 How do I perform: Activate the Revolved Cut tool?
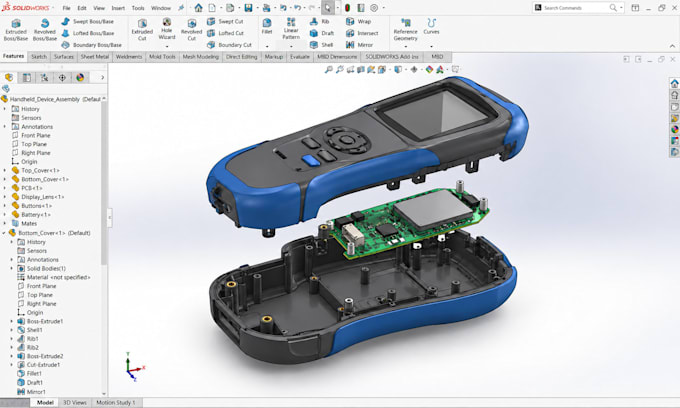pos(191,29)
